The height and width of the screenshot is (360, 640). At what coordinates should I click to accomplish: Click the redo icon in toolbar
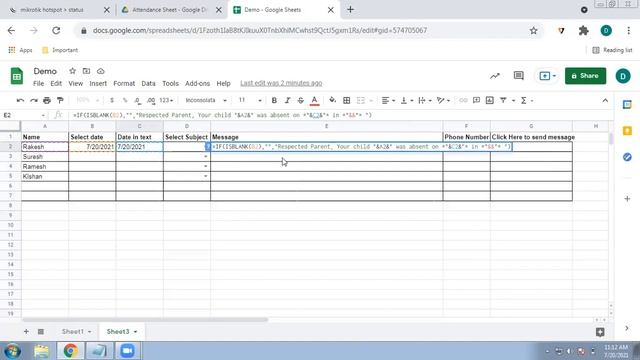(x=33, y=100)
